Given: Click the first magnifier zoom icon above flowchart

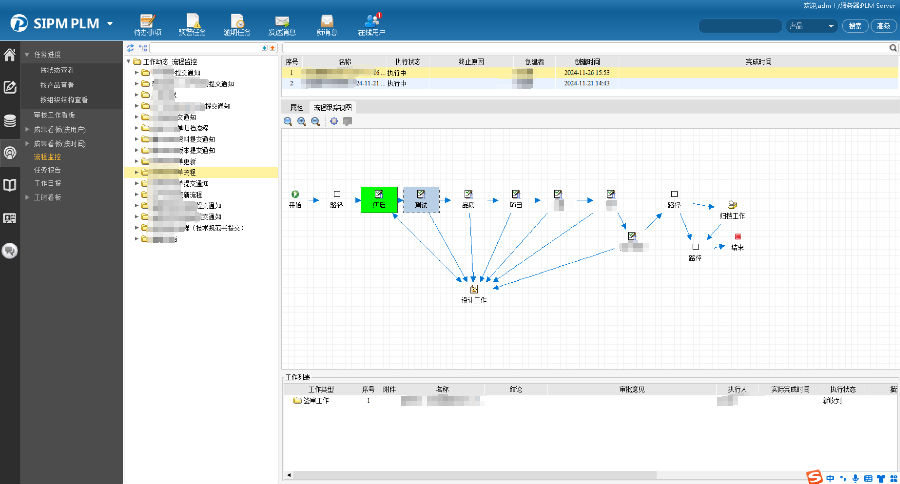Looking at the screenshot, I should (x=288, y=121).
